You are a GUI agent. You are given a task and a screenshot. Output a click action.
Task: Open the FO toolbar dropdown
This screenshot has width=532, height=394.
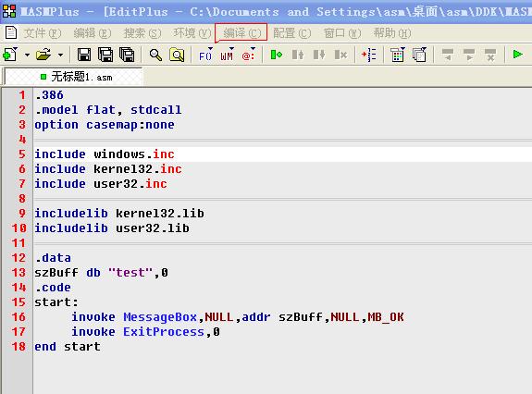pos(205,55)
